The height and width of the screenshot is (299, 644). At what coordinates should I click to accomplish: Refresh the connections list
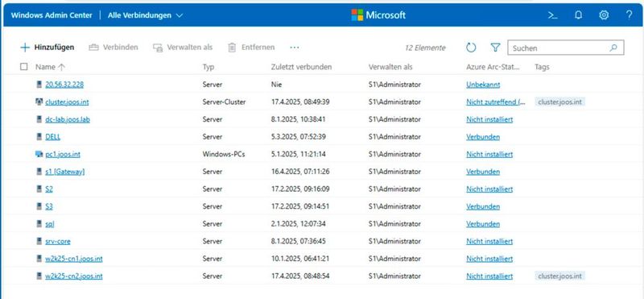click(471, 48)
